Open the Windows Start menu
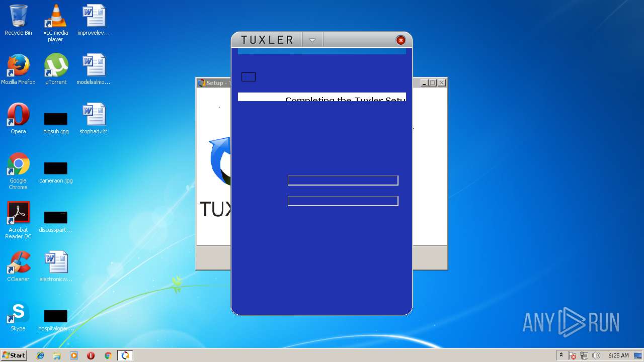The height and width of the screenshot is (362, 644). (14, 355)
